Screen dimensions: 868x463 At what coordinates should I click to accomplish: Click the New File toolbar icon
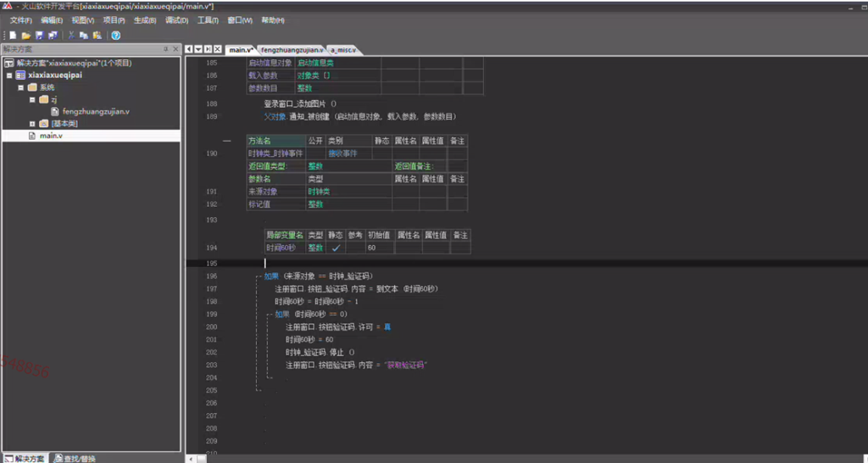coord(13,36)
